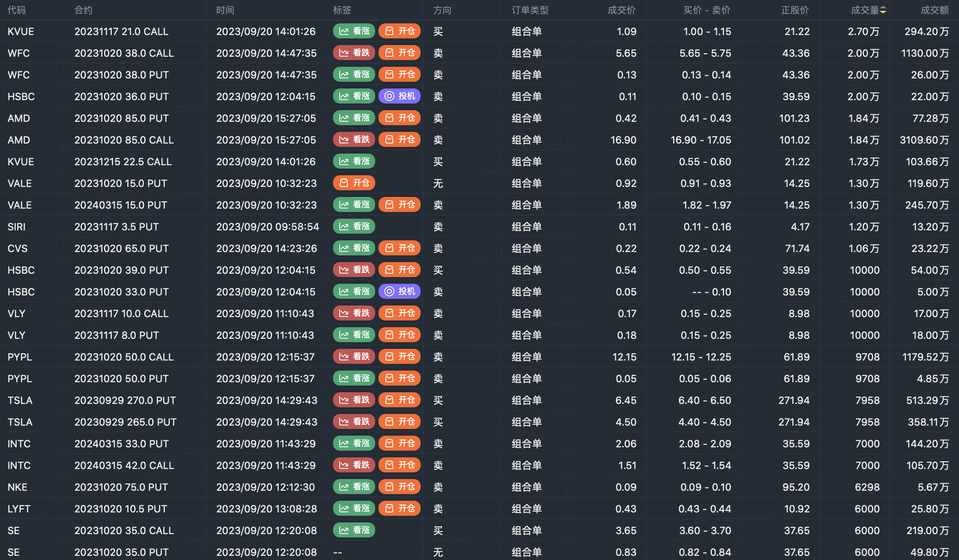Click the 代码 column header
Image resolution: width=959 pixels, height=560 pixels.
point(17,10)
